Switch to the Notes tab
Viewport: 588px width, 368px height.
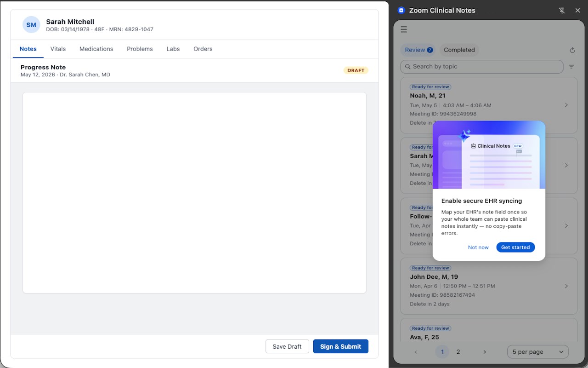28,49
